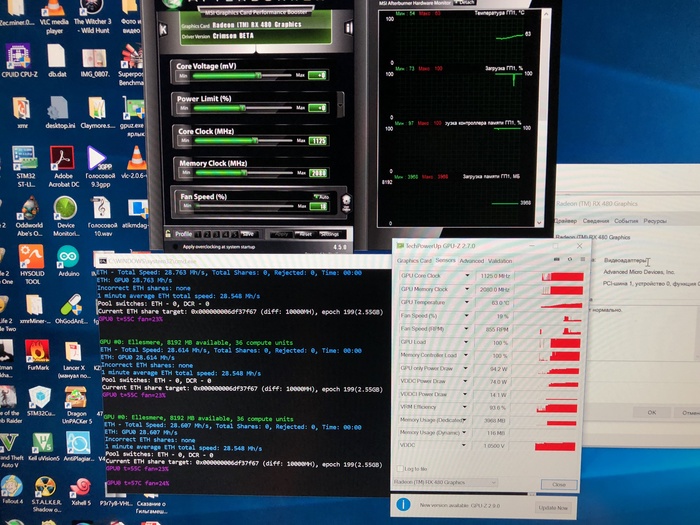Click the Afterburner Reset button
Image resolution: width=700 pixels, height=525 pixels.
pyautogui.click(x=299, y=233)
